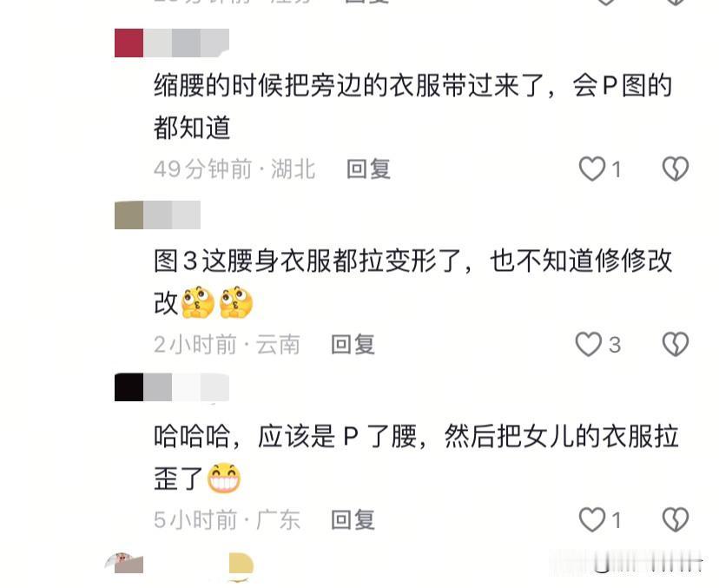The width and height of the screenshot is (719, 588).
Task: Like the 广东 comment about 女儿的衣服
Action: 592,519
